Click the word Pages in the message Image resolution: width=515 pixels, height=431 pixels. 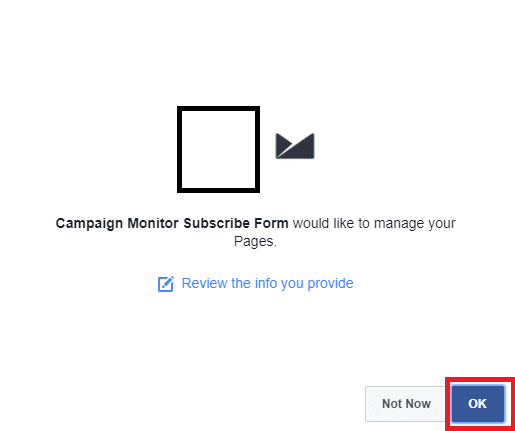[x=254, y=241]
